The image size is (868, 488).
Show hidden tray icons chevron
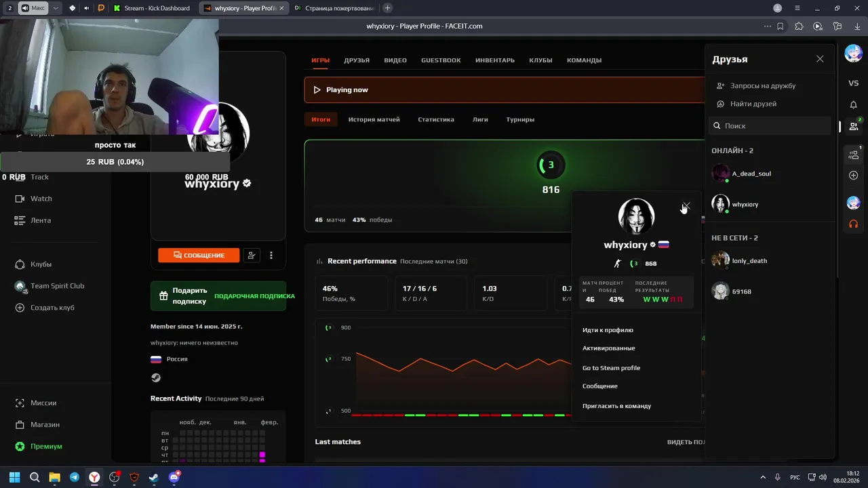[763, 477]
